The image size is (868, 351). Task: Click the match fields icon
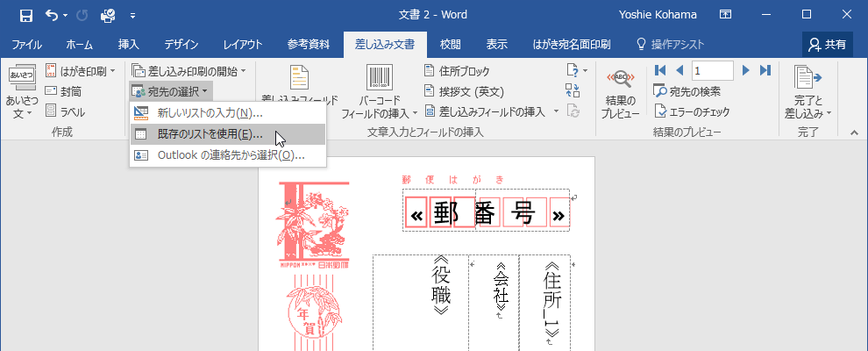(x=573, y=90)
